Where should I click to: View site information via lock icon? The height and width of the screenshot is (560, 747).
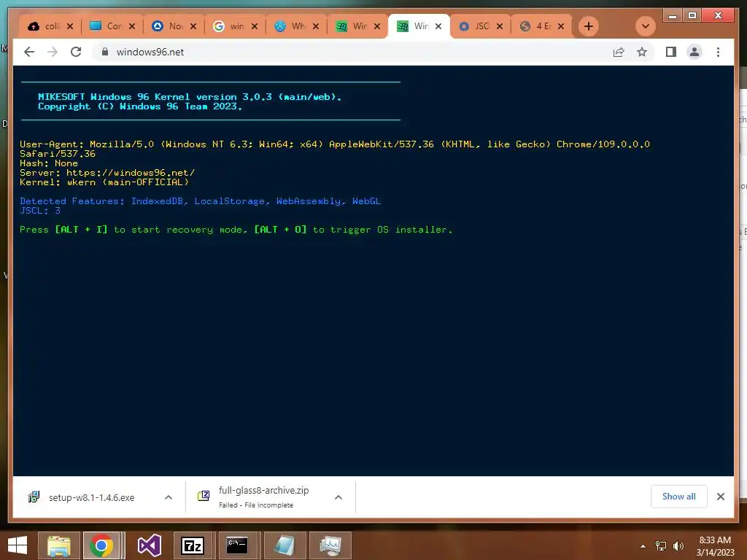(x=105, y=52)
